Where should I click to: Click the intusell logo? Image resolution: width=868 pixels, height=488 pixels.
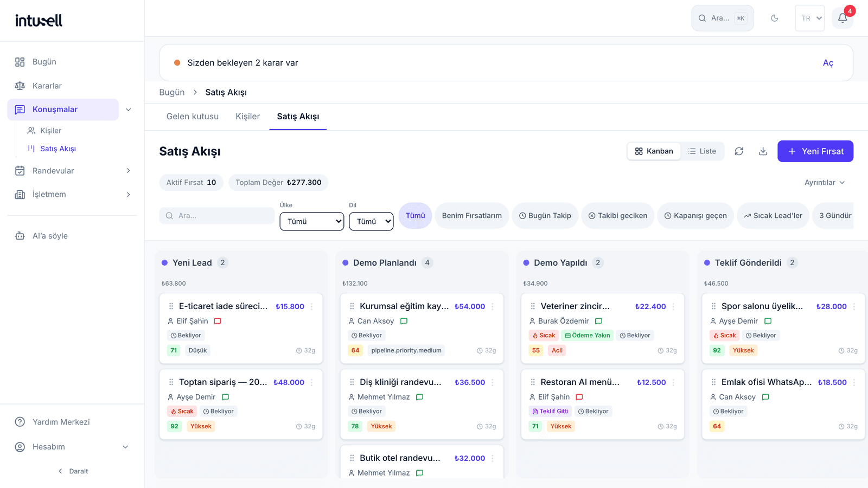(x=39, y=21)
